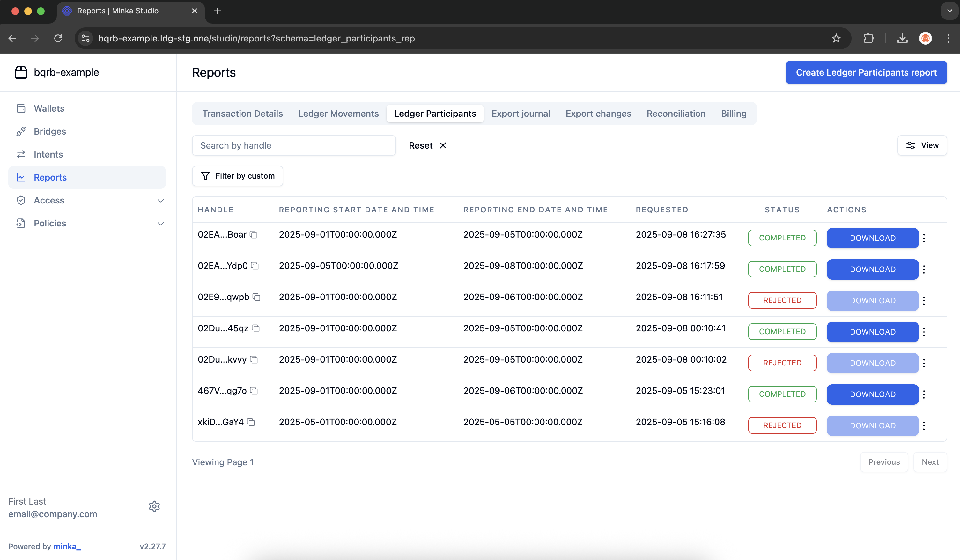Click the X icon next to Reset
960x560 pixels.
[x=443, y=145]
